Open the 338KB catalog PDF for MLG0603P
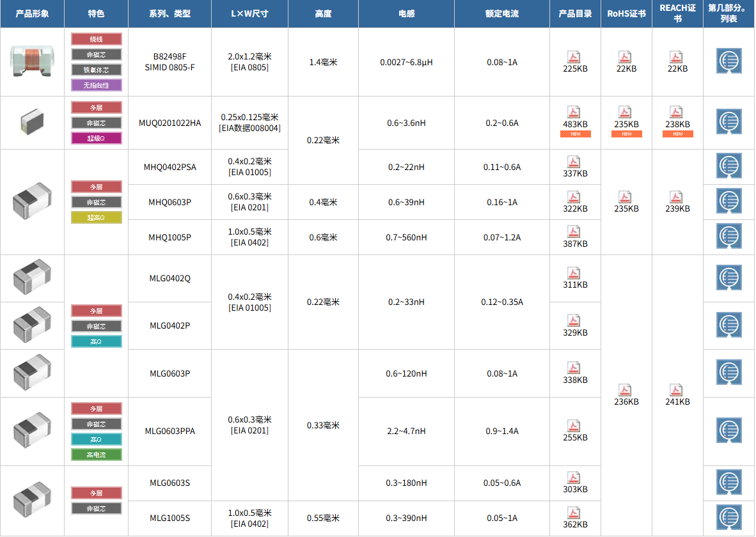The image size is (756, 537). click(574, 368)
